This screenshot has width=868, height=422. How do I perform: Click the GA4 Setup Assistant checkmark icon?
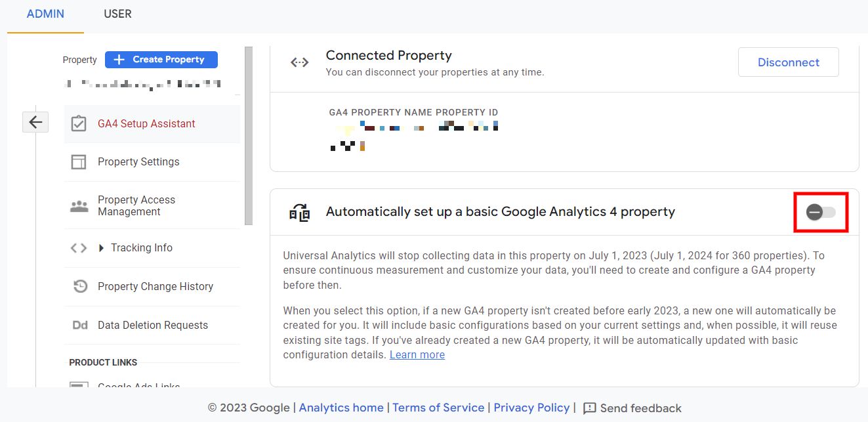(x=79, y=124)
